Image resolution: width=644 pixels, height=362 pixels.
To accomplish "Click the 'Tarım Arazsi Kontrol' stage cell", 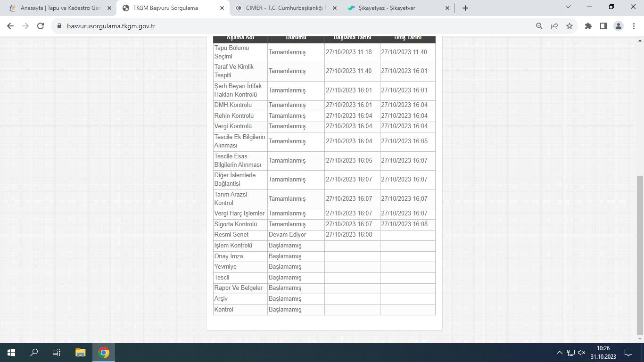I will (240, 199).
